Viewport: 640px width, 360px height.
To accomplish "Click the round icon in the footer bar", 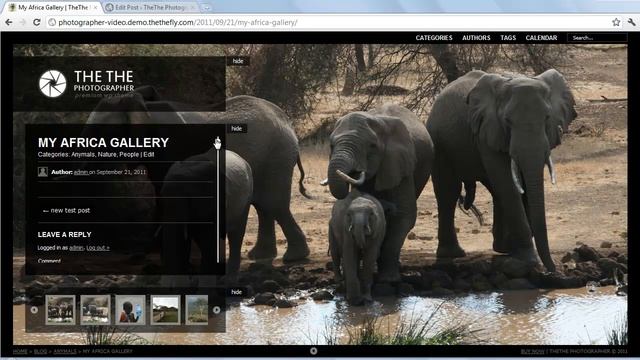I will pyautogui.click(x=313, y=351).
